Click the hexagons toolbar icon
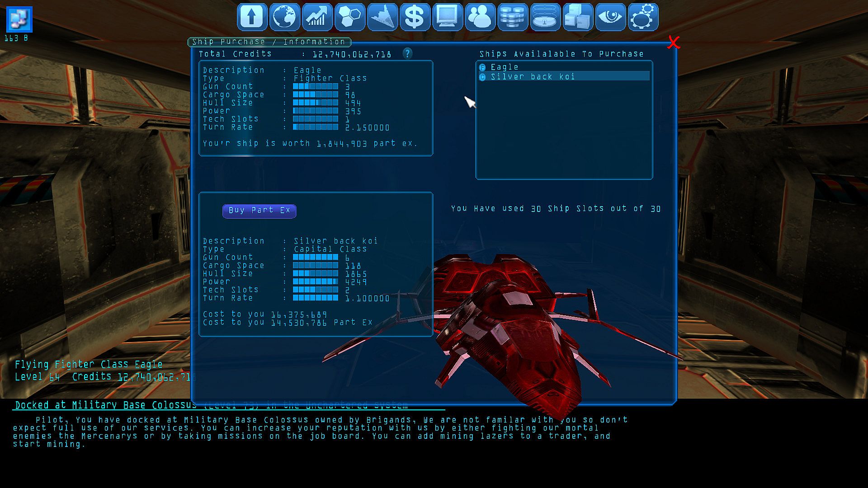Viewport: 868px width, 488px height. tap(350, 17)
